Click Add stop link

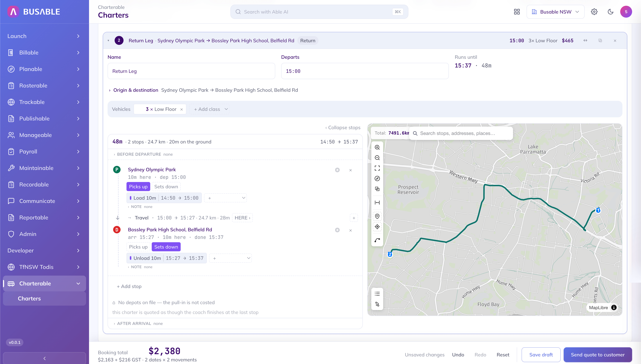tap(129, 287)
